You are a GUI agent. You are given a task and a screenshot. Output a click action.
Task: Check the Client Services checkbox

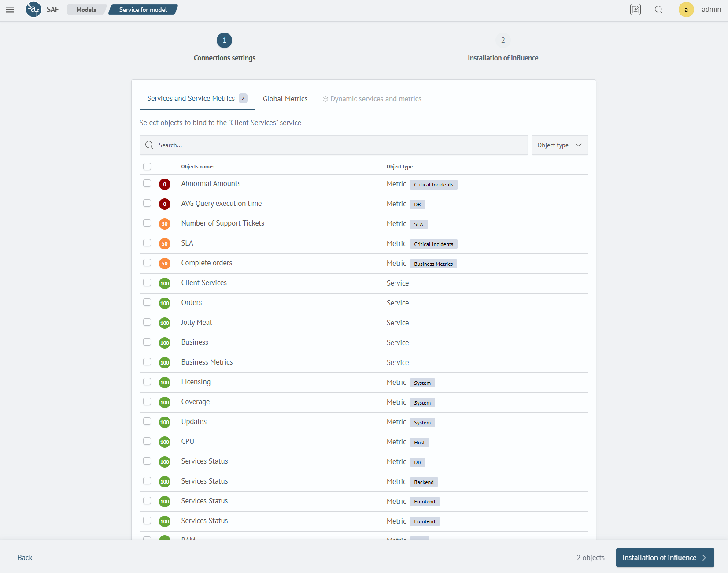pyautogui.click(x=147, y=283)
